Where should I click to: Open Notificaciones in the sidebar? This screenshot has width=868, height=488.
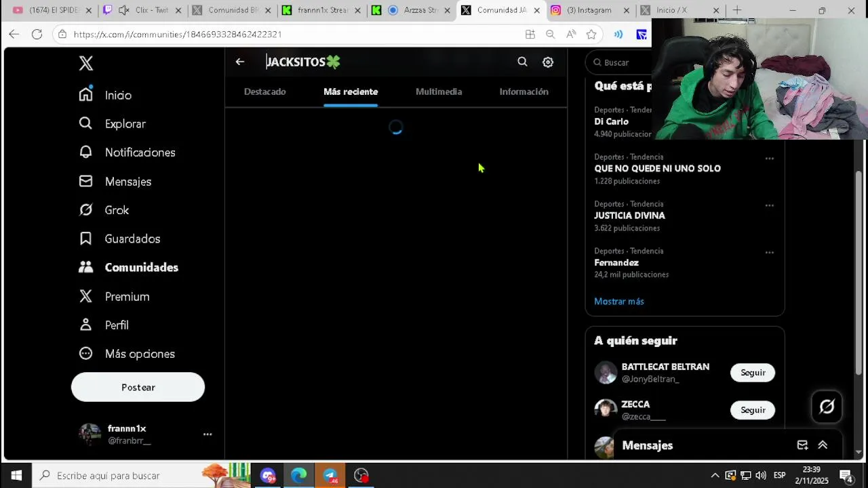127,152
